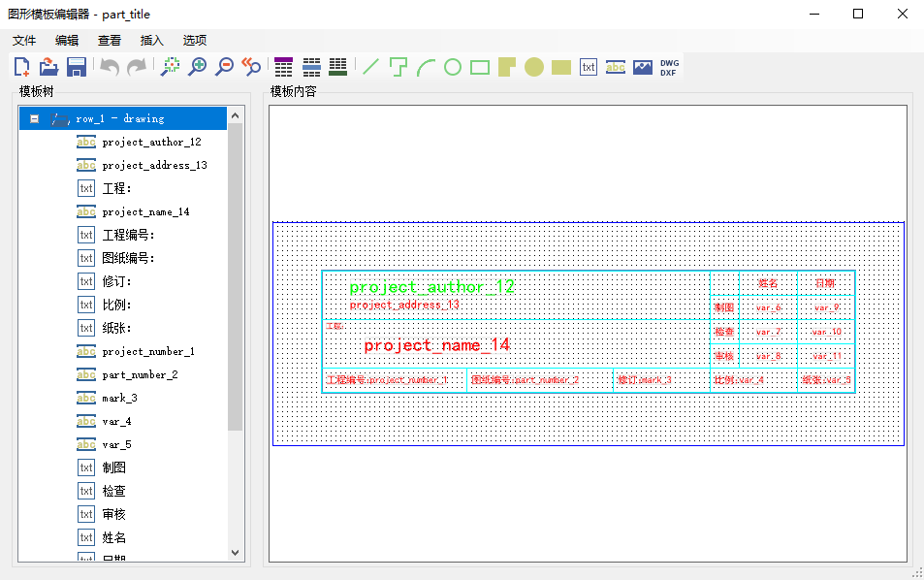The height and width of the screenshot is (580, 924).
Task: Click project_name_14 text on canvas
Action: pos(436,345)
